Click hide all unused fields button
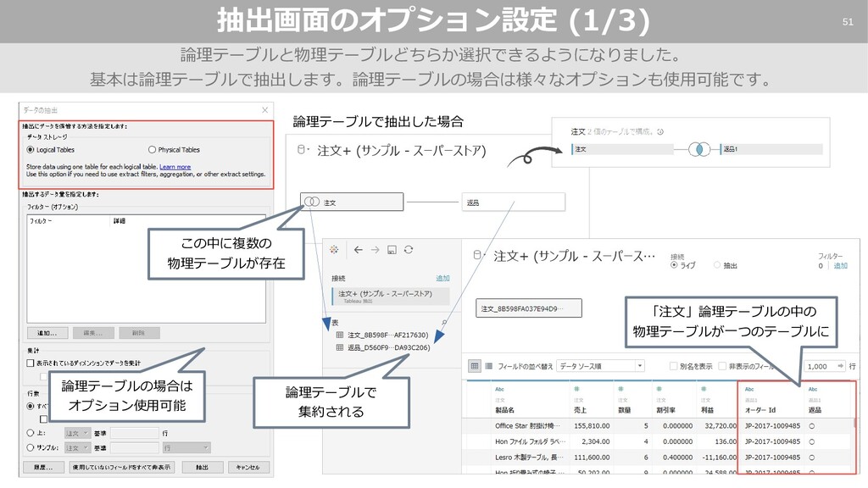The width and height of the screenshot is (868, 488). (x=122, y=467)
